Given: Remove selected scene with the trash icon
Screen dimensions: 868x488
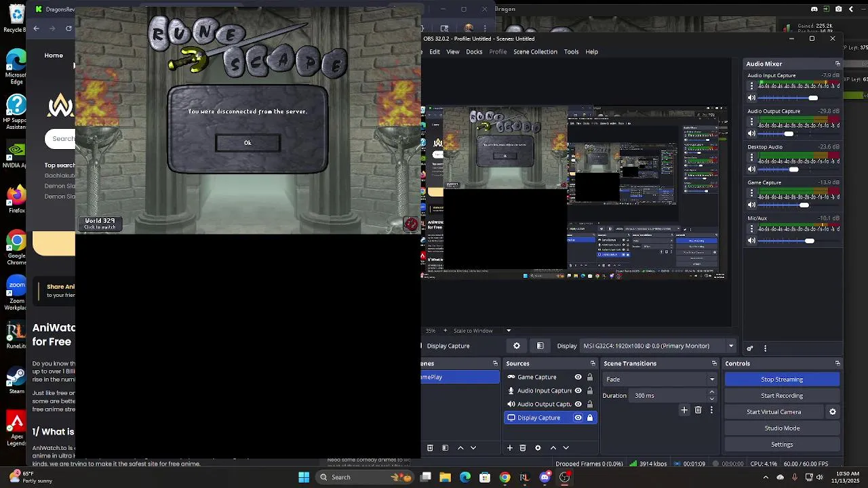Looking at the screenshot, I should click(x=430, y=448).
